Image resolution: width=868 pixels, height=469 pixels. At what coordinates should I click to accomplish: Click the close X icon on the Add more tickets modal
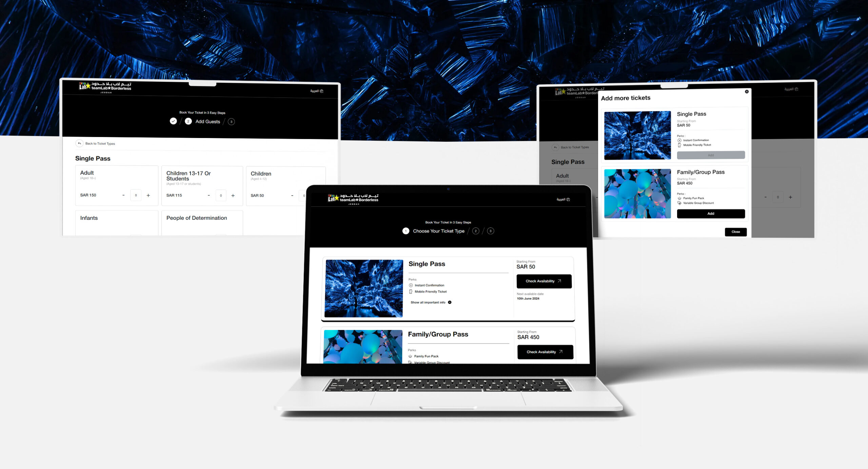coord(747,92)
